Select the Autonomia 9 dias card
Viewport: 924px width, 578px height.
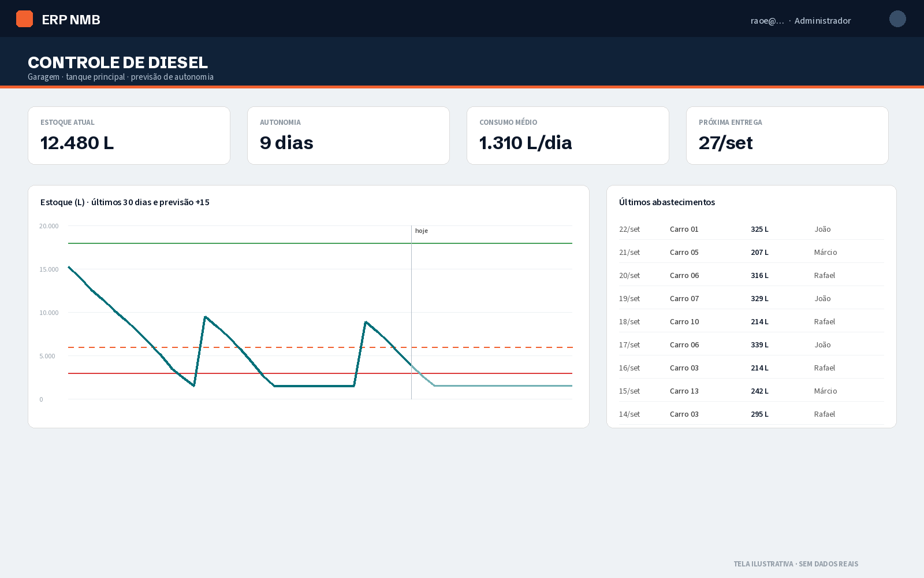pos(348,136)
